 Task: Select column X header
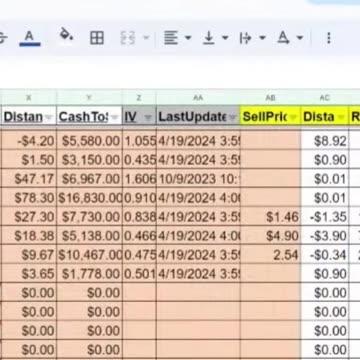[x=29, y=98]
